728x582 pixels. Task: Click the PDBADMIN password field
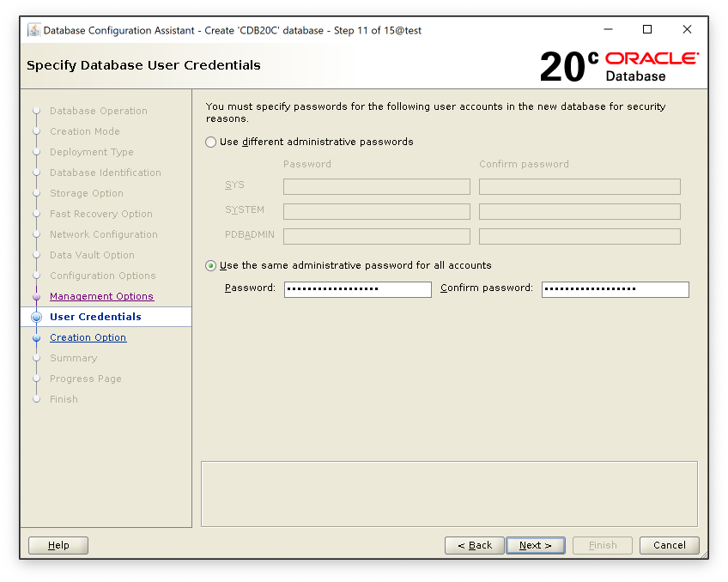377,236
